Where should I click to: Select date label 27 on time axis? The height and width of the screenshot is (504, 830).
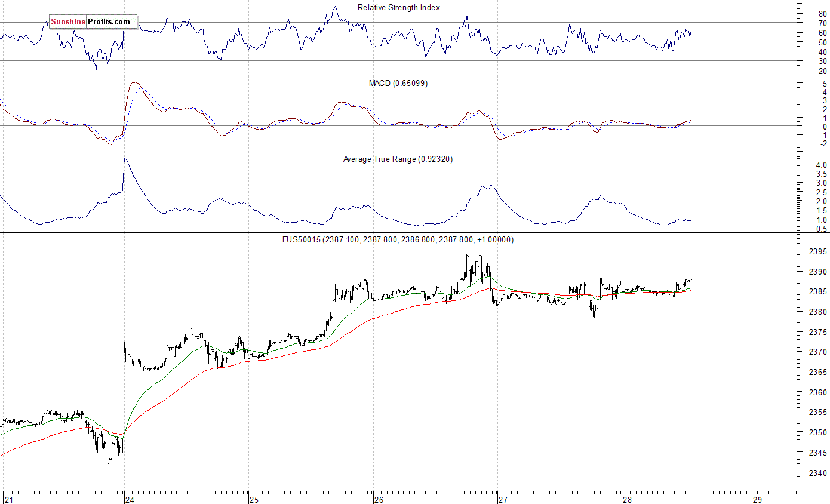[503, 499]
